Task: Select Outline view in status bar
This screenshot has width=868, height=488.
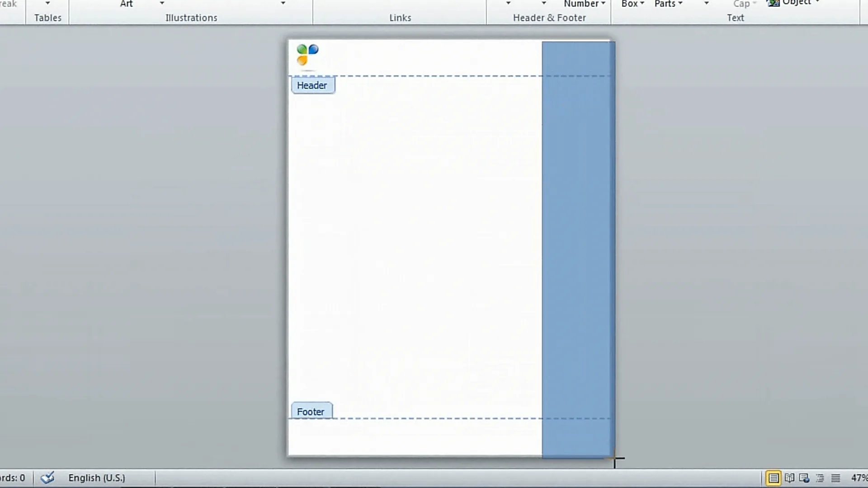Action: (x=820, y=478)
